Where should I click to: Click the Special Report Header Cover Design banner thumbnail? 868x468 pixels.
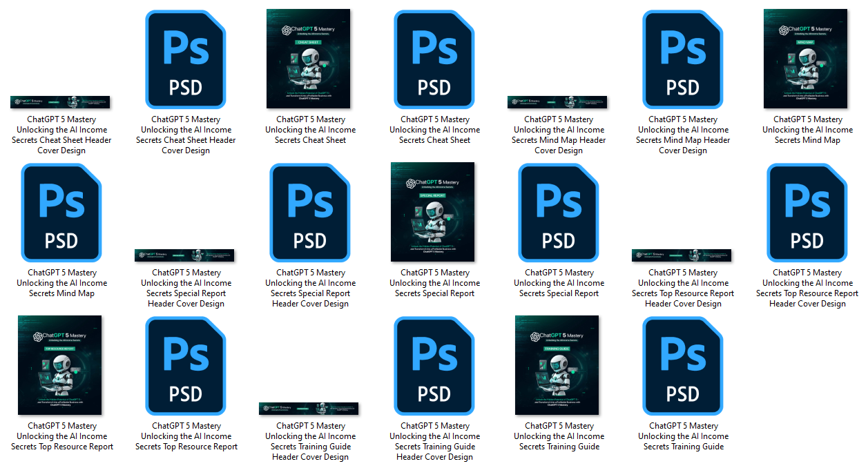tap(184, 255)
